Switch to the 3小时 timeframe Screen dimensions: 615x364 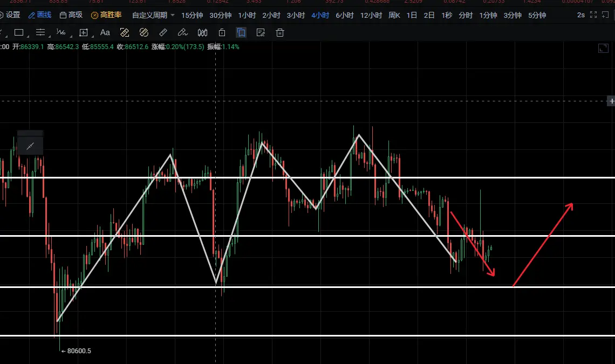[x=296, y=15]
